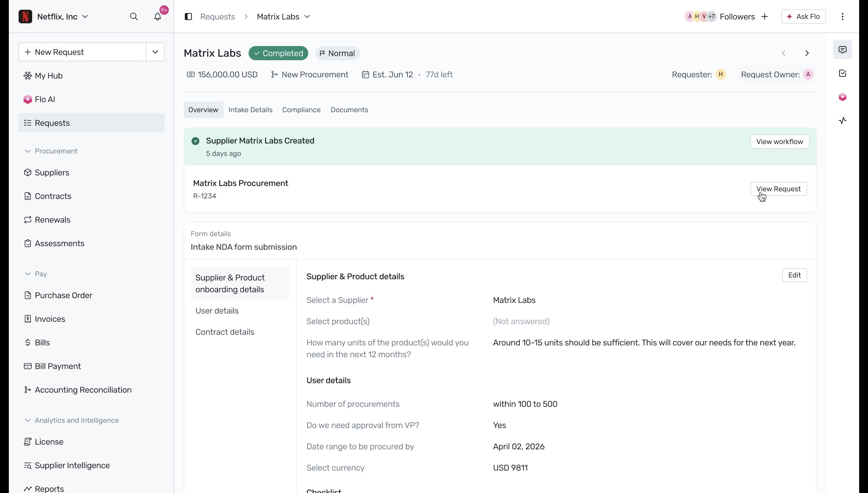
Task: Click the April 02, 2026 date value
Action: click(519, 447)
